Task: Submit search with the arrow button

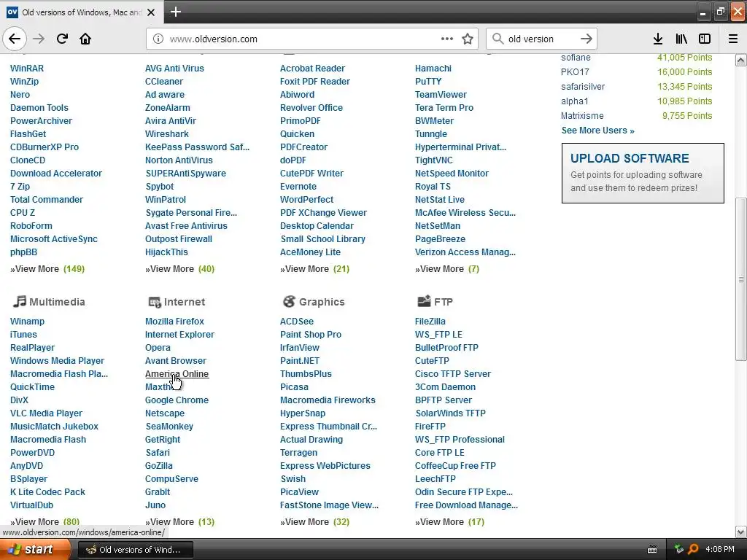Action: tap(587, 39)
